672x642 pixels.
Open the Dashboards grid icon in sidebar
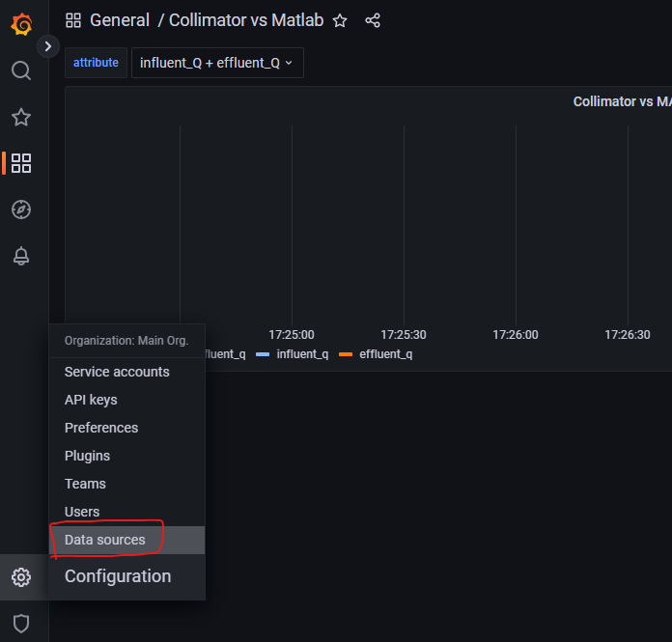[x=21, y=163]
